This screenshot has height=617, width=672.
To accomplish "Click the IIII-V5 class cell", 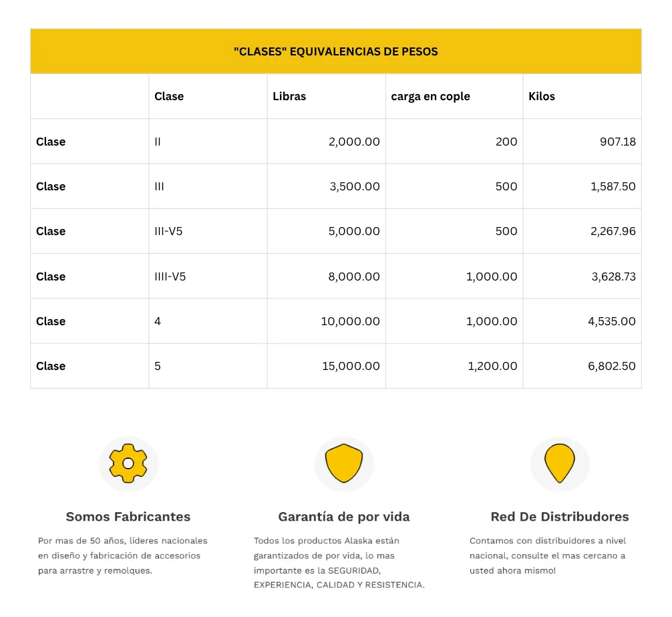I will [x=170, y=276].
